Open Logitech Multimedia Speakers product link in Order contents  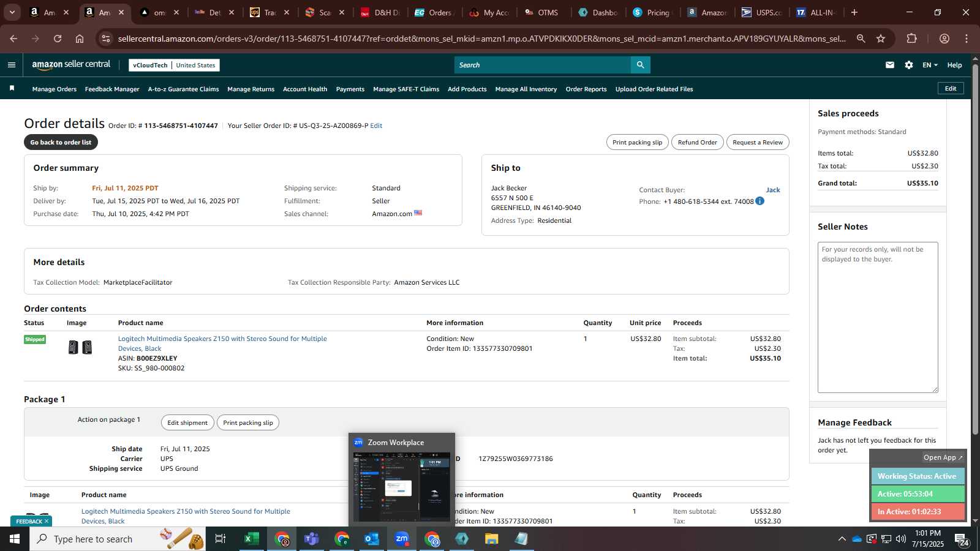(x=222, y=343)
